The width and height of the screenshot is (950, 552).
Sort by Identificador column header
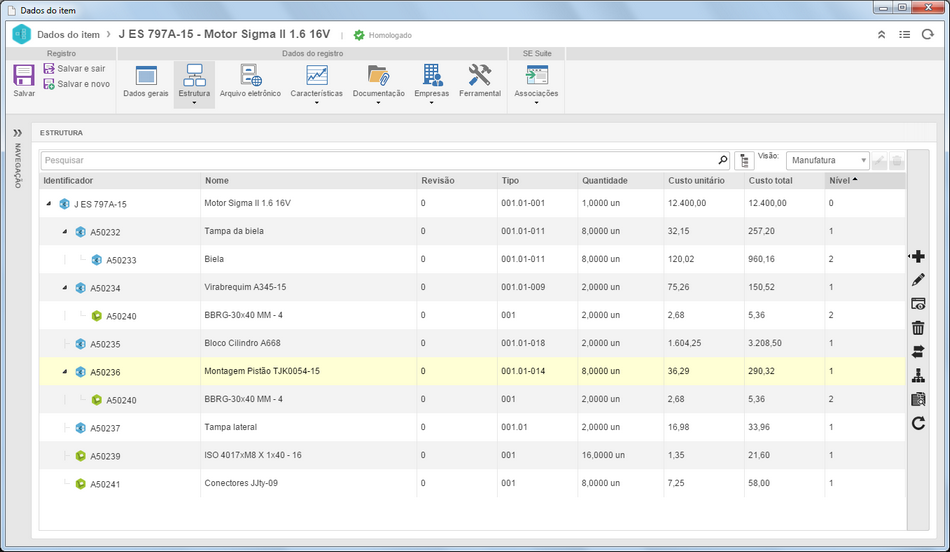tap(120, 181)
